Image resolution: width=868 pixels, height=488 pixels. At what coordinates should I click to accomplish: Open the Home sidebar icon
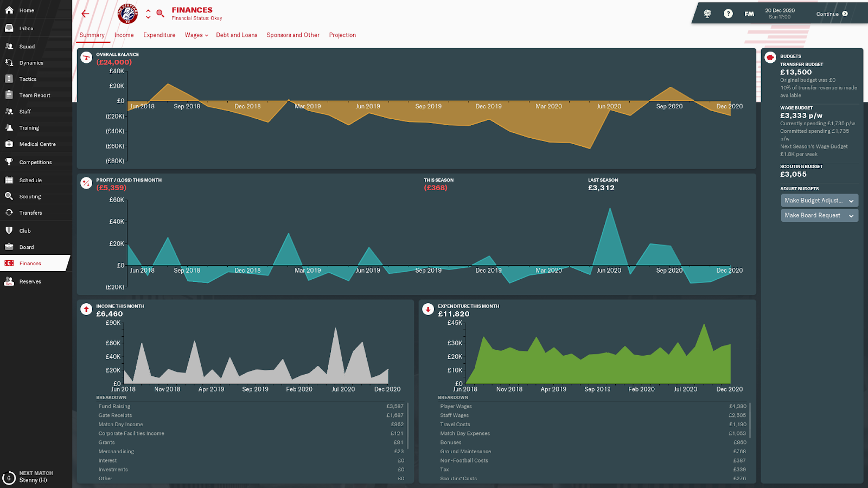point(9,10)
